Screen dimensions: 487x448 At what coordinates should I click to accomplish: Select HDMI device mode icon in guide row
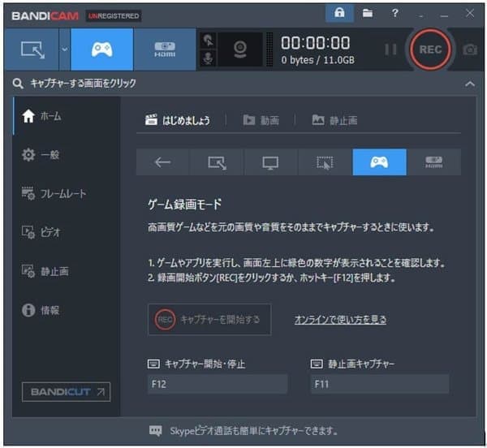tap(434, 162)
